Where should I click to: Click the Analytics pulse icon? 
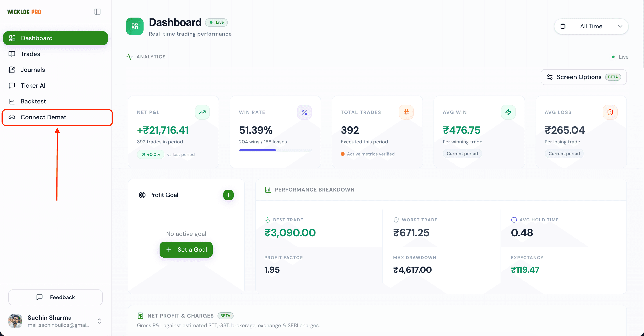click(x=129, y=57)
